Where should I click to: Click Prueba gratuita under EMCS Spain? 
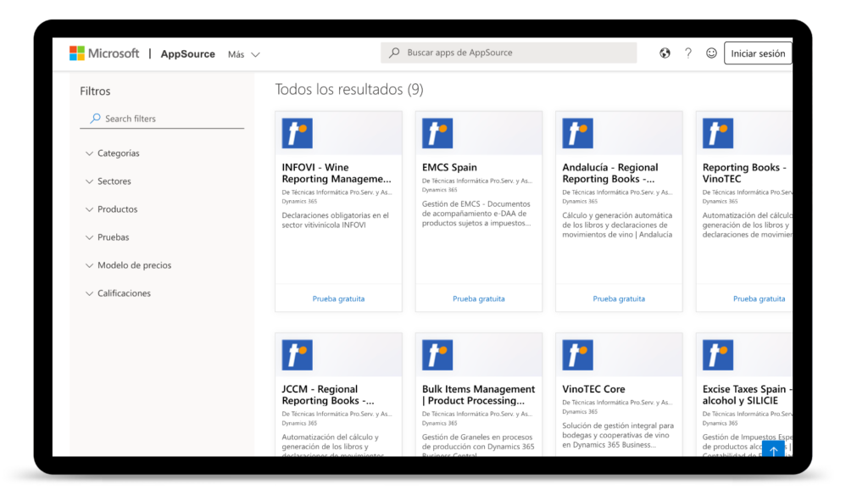[x=479, y=299]
